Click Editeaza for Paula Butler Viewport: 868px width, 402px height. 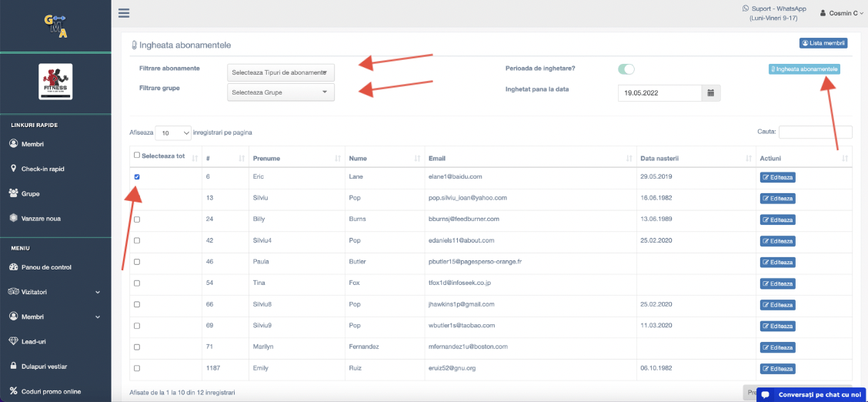coord(777,263)
